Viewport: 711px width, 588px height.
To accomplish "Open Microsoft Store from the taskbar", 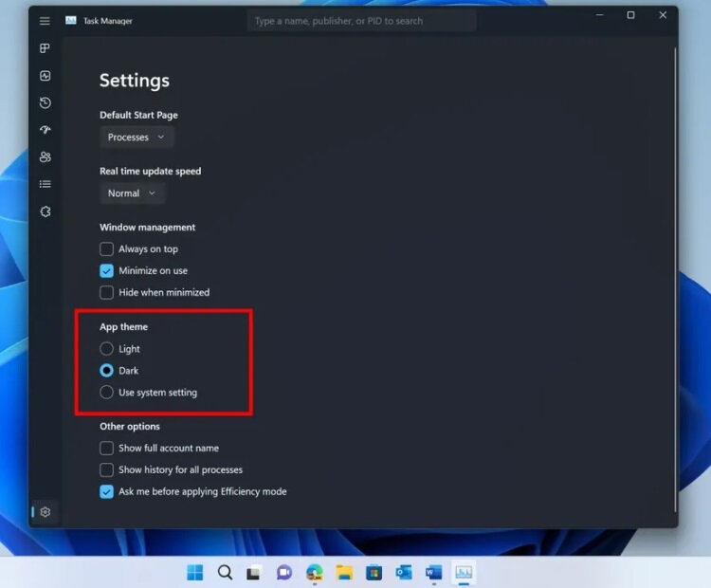I will 374,573.
